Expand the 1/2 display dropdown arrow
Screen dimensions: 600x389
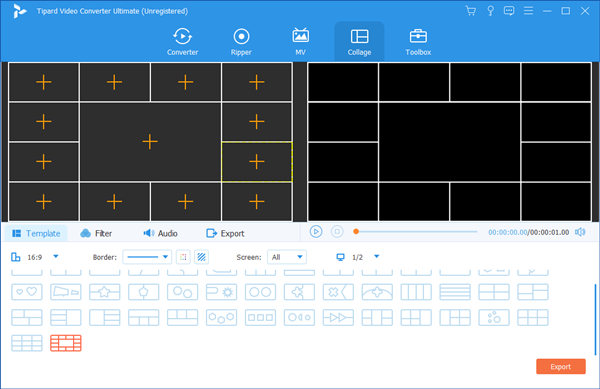(x=377, y=256)
